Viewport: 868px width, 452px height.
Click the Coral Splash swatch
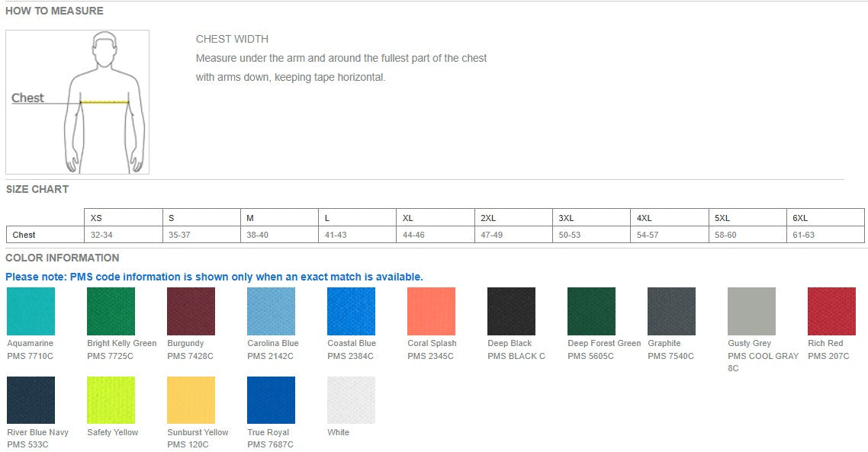tap(431, 311)
